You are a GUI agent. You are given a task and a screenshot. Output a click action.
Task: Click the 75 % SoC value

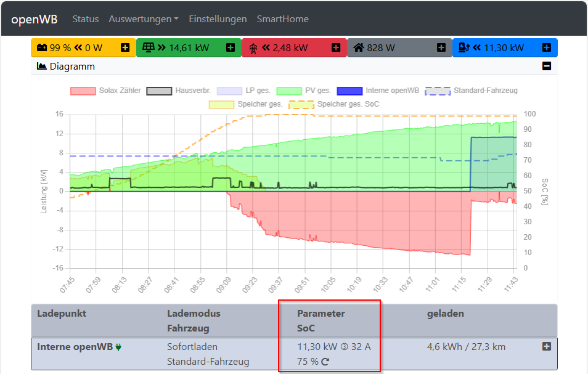308,362
